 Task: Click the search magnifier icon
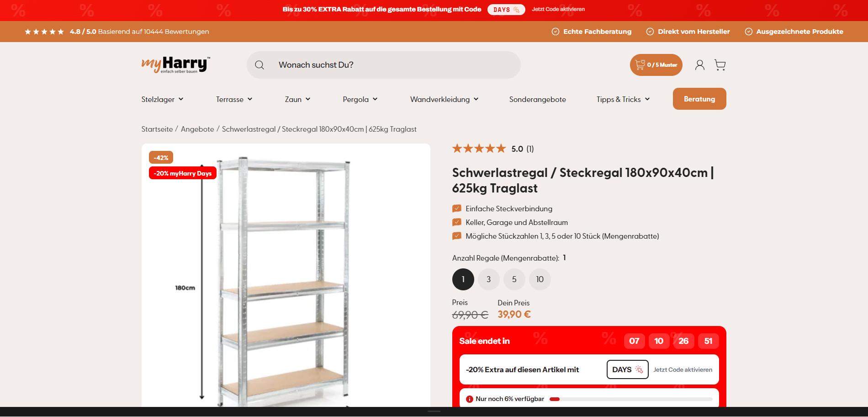tap(259, 65)
